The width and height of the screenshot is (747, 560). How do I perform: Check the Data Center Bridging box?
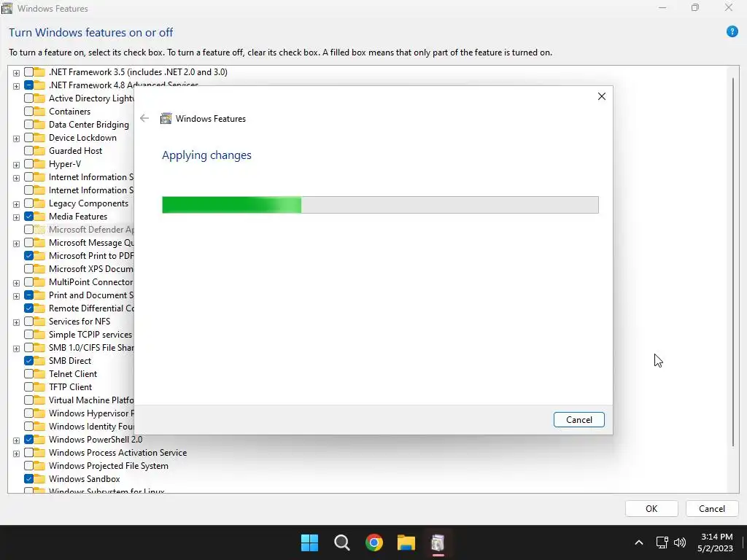[28, 125]
